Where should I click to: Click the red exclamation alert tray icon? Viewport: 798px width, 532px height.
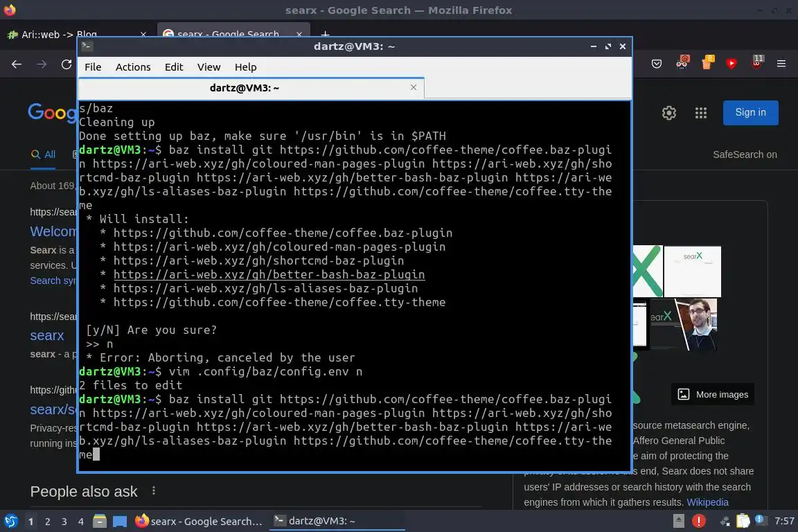[699, 521]
